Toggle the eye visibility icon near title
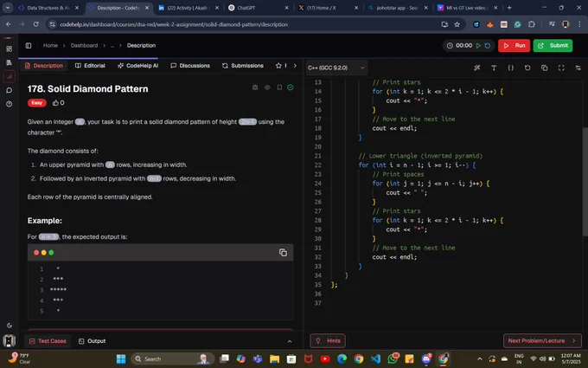The image size is (588, 368). point(267,87)
